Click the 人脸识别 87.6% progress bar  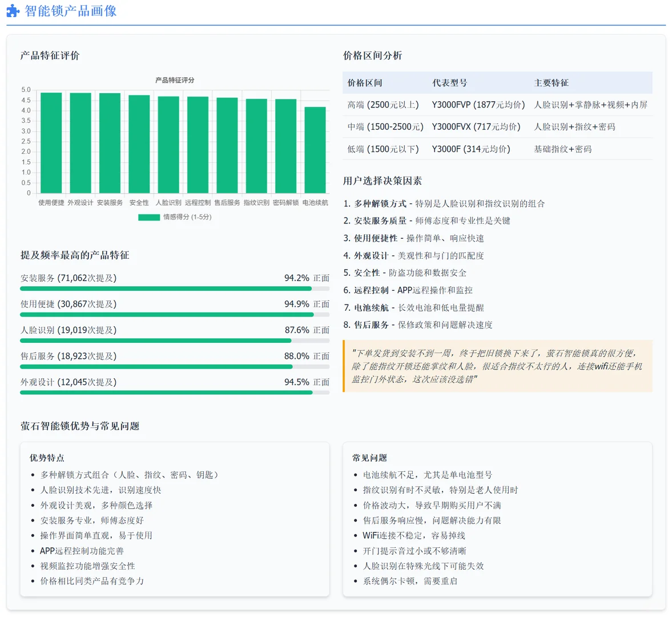[175, 340]
